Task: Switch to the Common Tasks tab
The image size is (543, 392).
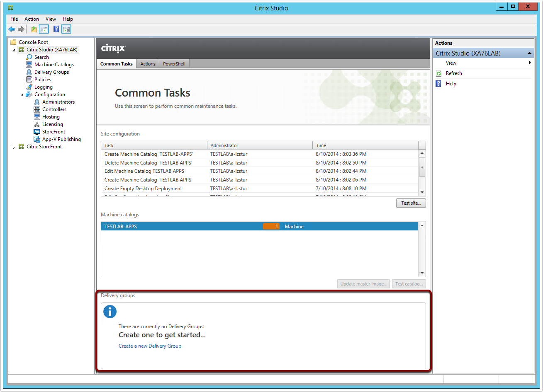Action: [117, 64]
